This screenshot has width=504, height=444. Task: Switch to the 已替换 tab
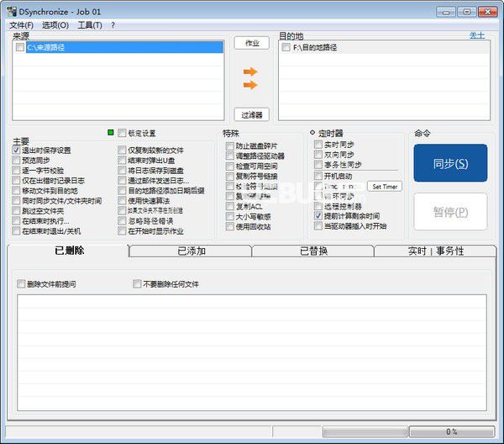coord(313,251)
